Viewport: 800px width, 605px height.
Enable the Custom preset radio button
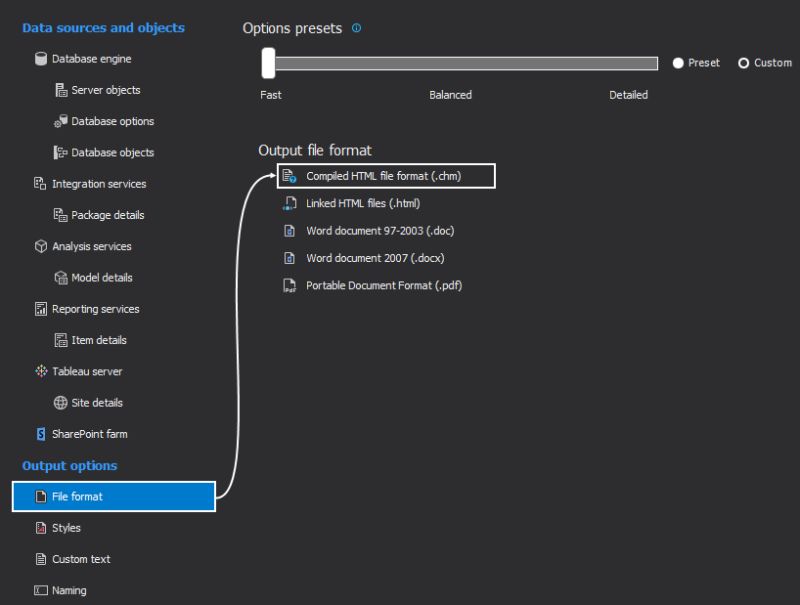point(743,63)
